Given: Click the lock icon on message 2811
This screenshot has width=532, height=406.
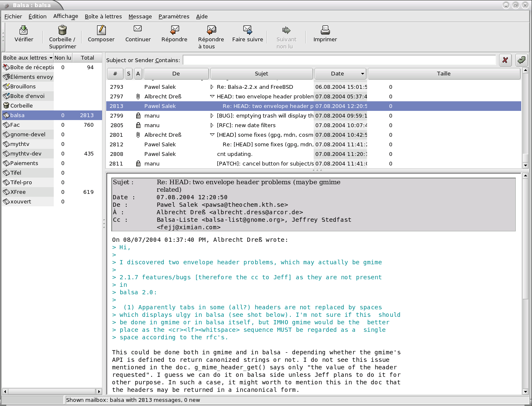Looking at the screenshot, I should click(138, 163).
